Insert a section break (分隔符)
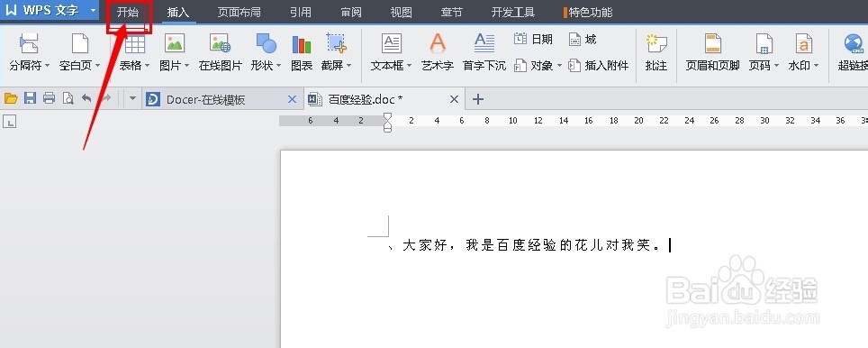 (29, 52)
